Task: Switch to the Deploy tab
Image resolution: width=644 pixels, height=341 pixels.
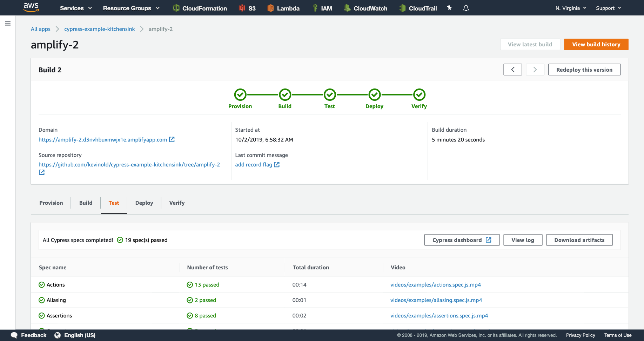Action: click(144, 203)
